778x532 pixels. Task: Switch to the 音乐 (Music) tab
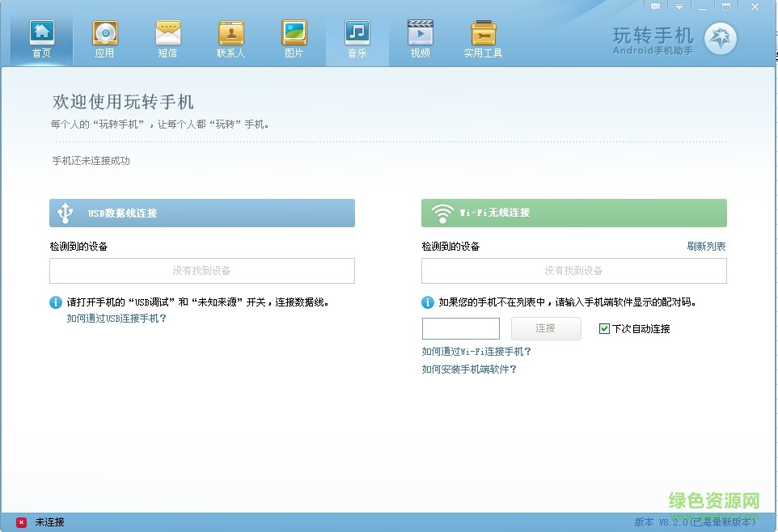point(357,36)
